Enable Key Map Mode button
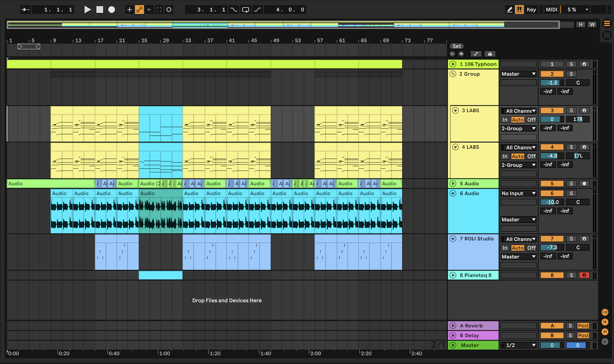 coord(532,10)
